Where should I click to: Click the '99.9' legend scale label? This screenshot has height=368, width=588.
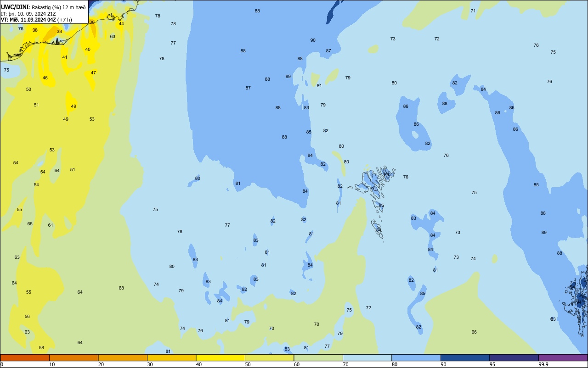[543, 364]
